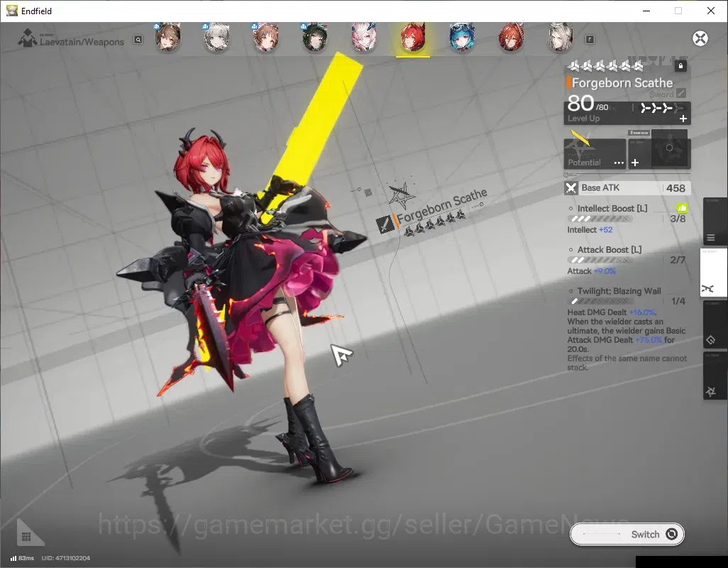
Task: Click the Intellect Boost level progress bar
Action: 600,219
